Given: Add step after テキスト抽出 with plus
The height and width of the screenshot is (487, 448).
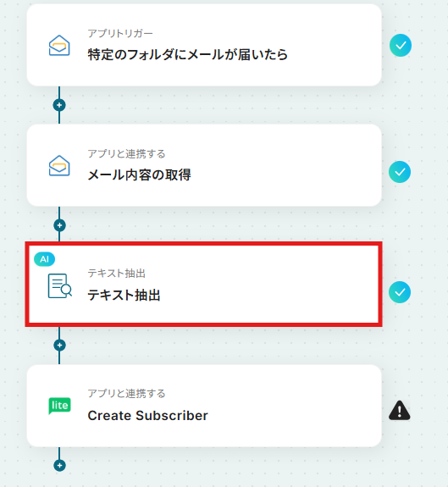Looking at the screenshot, I should 59,345.
